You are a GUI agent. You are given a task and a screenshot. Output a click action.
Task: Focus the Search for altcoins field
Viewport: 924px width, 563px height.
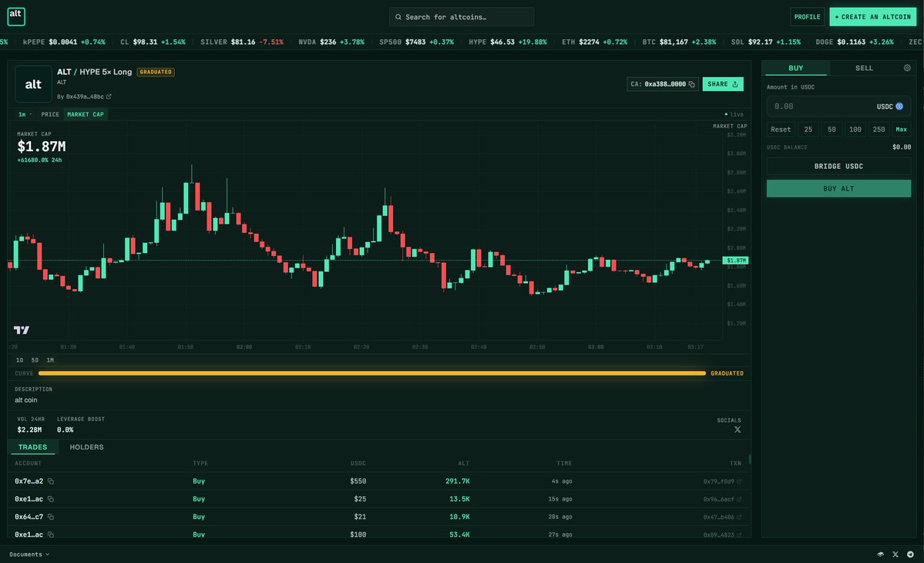pyautogui.click(x=462, y=16)
